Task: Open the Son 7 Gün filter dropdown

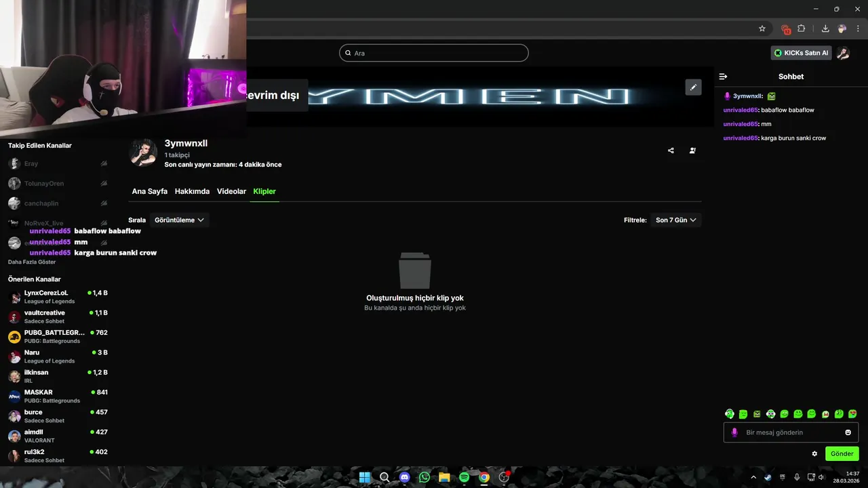Action: 676,220
